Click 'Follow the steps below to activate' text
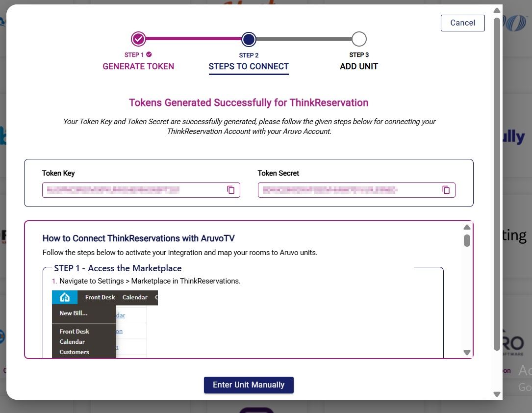This screenshot has width=532, height=413. click(180, 253)
